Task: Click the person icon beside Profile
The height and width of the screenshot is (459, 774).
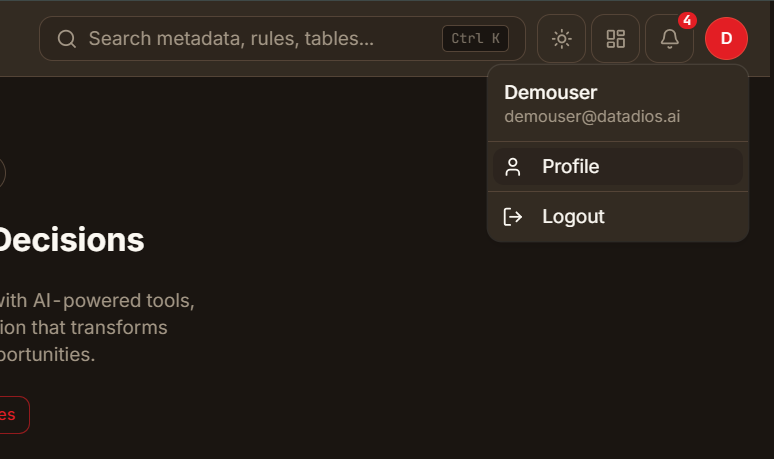Action: coord(513,167)
